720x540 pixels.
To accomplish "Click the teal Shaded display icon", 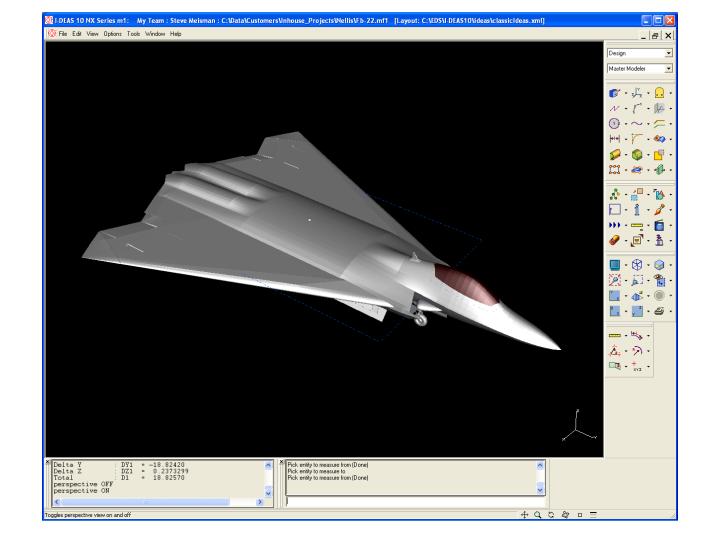I will point(614,265).
